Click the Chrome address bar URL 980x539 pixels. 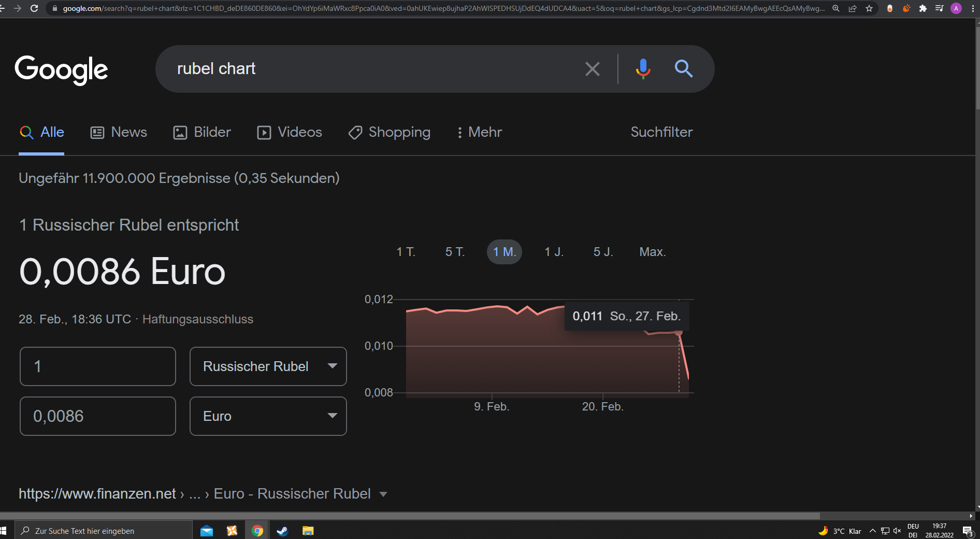click(x=443, y=8)
